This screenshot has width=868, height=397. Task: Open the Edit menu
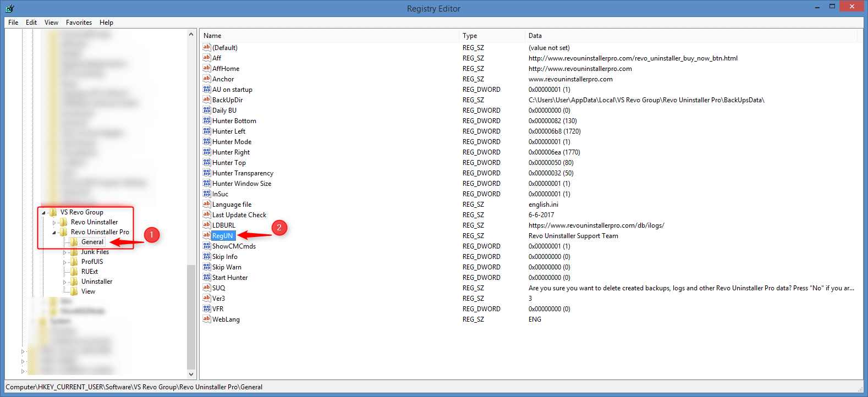tap(31, 23)
